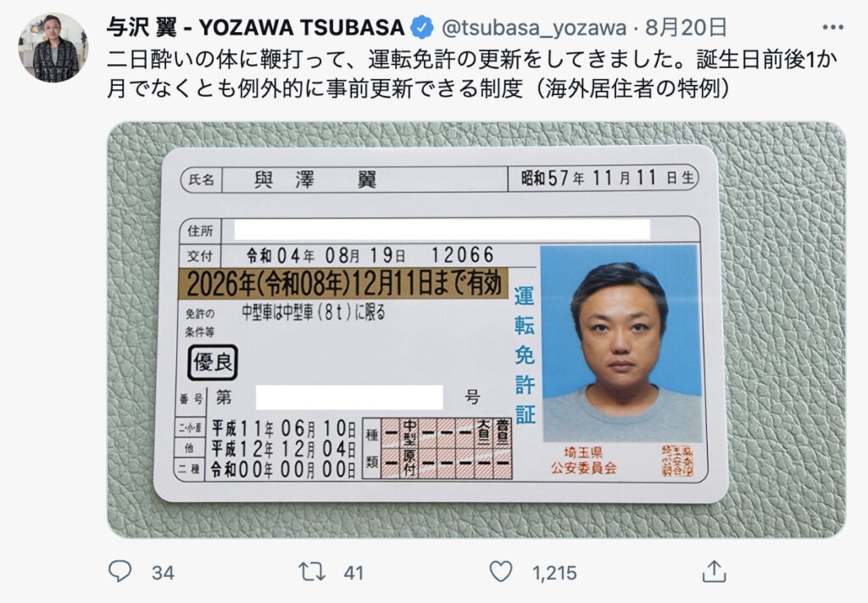The width and height of the screenshot is (868, 603).
Task: Click the @tsubasa_yozawa handle
Action: (x=534, y=28)
